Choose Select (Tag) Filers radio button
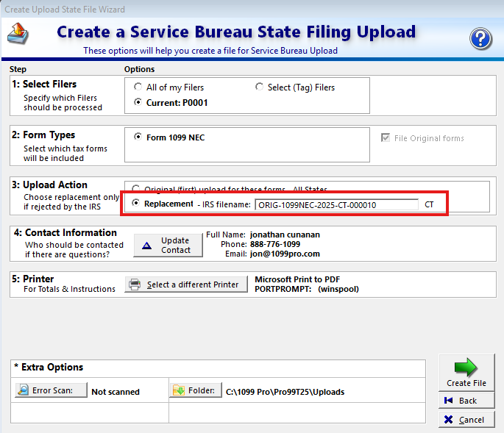Viewport: 504px width, 433px height. coord(259,87)
